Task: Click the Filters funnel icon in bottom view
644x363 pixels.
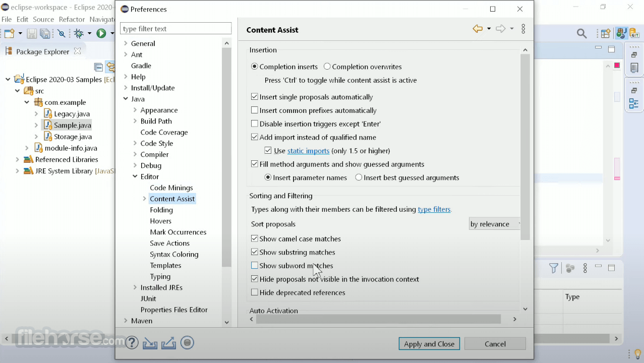Action: 554,268
